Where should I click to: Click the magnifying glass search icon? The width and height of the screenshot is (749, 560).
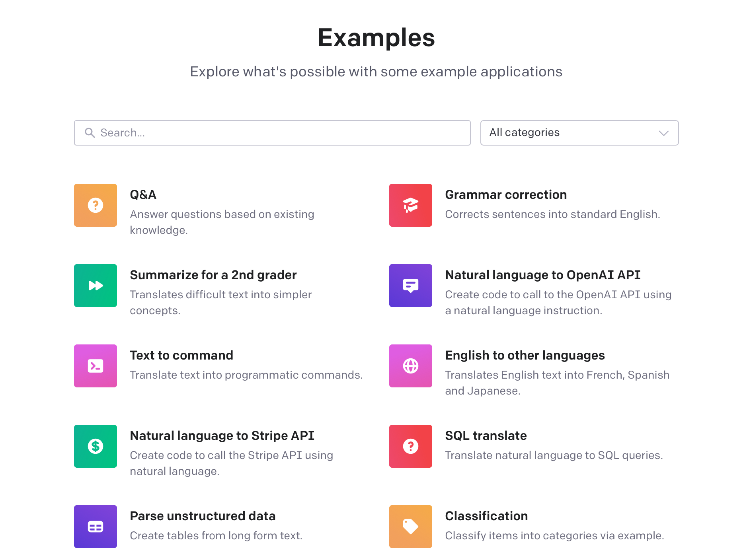[90, 133]
